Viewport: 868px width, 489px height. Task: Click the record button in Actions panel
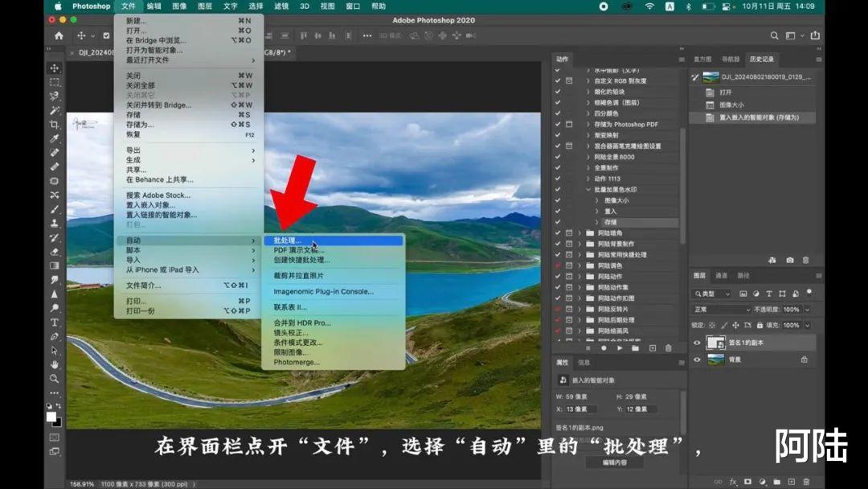(x=604, y=348)
